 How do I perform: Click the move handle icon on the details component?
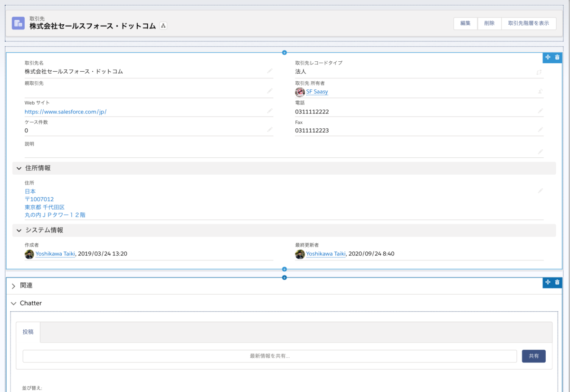(548, 57)
